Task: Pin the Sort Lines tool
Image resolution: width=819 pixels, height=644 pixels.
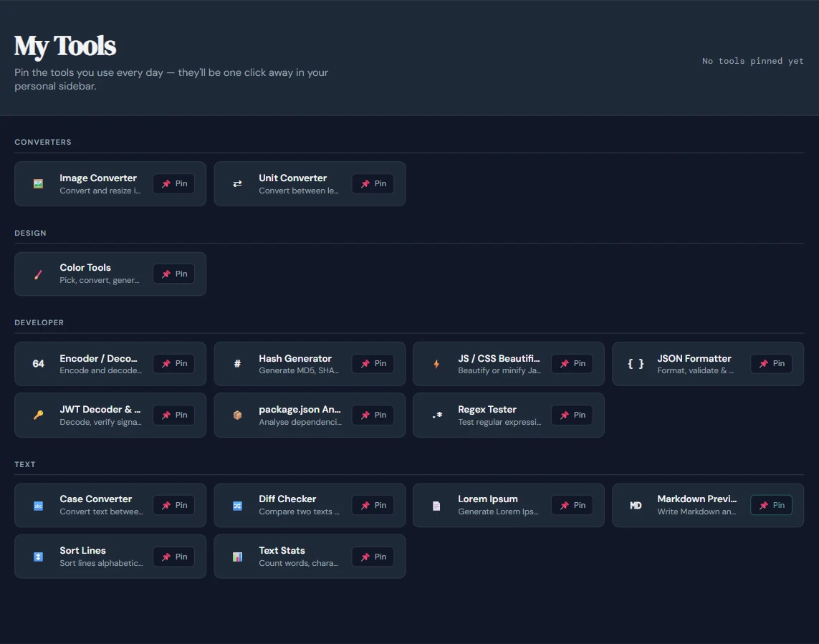Action: (173, 556)
